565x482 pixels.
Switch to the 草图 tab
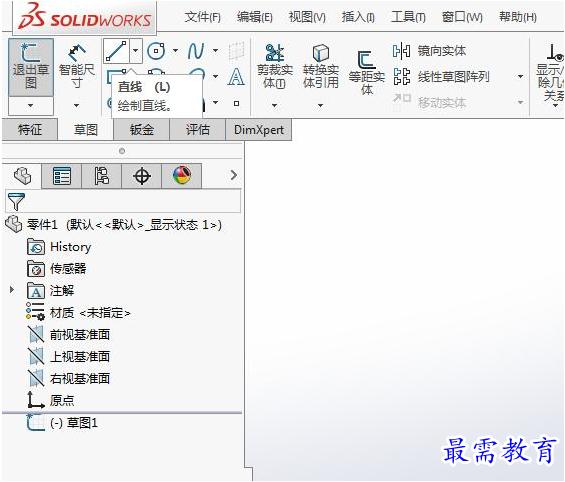[86, 129]
